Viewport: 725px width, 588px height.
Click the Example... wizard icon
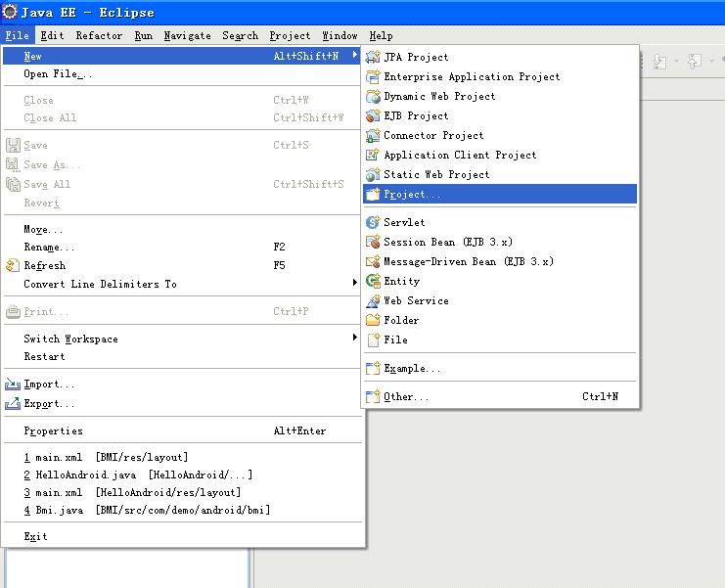(x=373, y=369)
